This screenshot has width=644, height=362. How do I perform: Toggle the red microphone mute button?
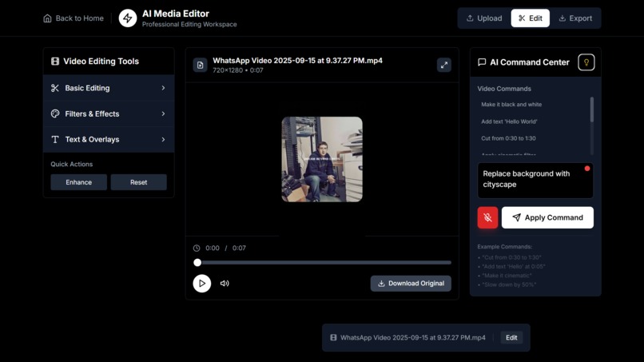click(x=487, y=217)
